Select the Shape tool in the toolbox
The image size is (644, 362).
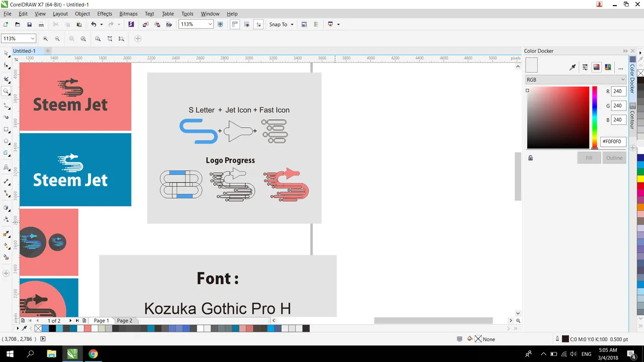click(x=6, y=66)
